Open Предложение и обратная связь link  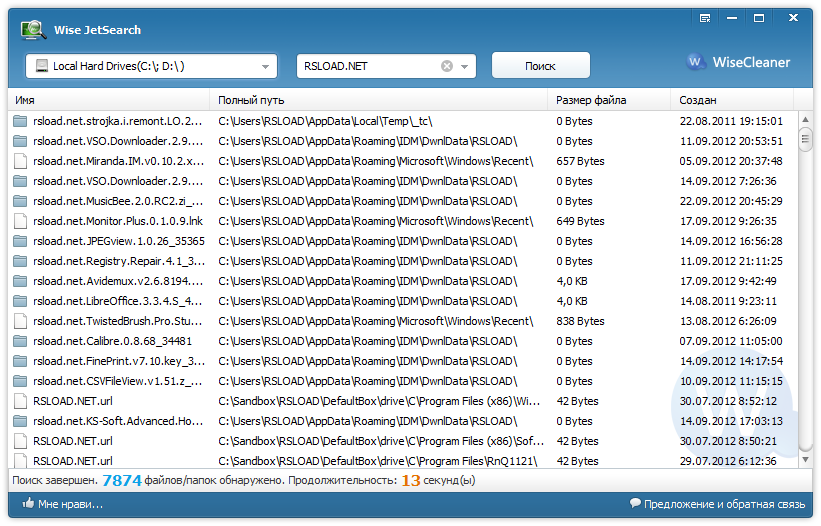[724, 504]
